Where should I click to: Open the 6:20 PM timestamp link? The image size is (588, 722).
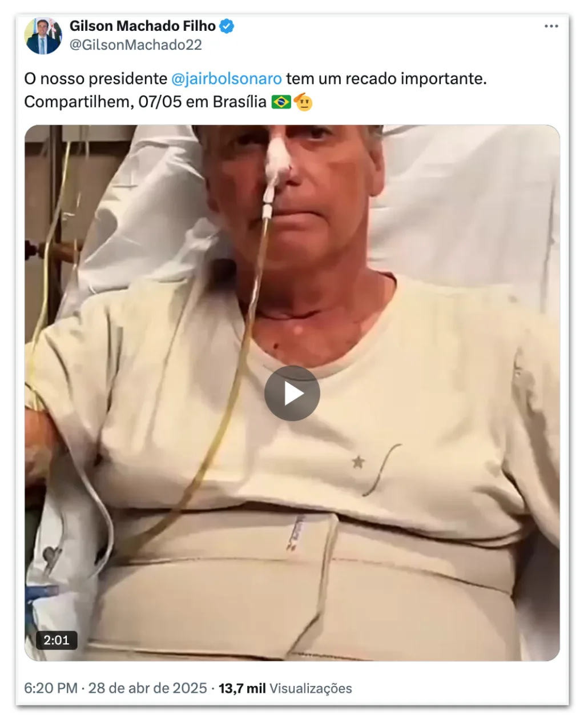coord(51,688)
